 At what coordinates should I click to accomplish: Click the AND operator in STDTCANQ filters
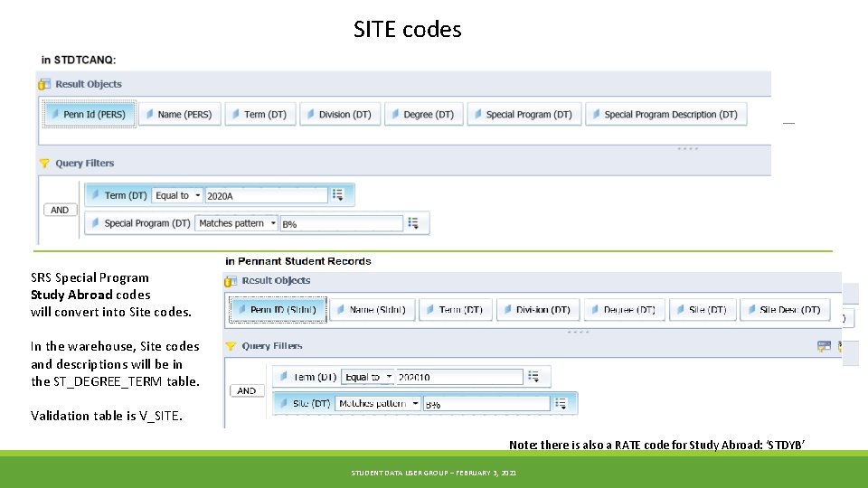pos(60,210)
